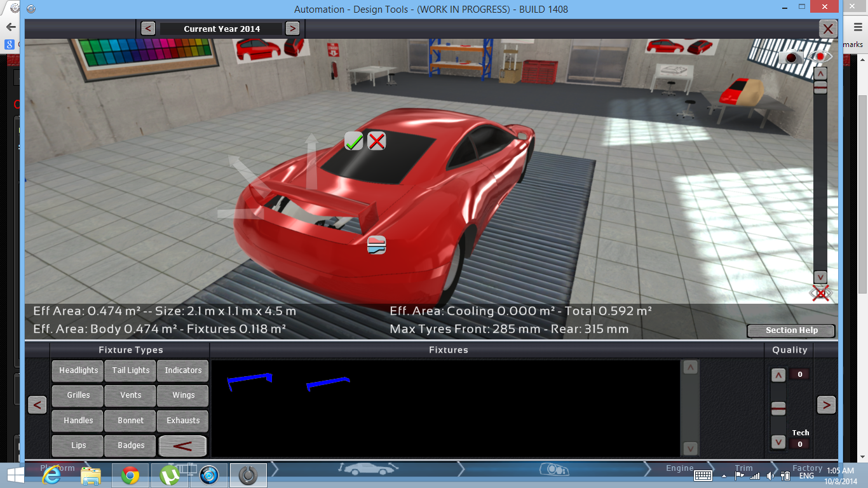Viewport: 868px width, 488px height.
Task: Open the fixture material icon on car
Action: pyautogui.click(x=377, y=245)
